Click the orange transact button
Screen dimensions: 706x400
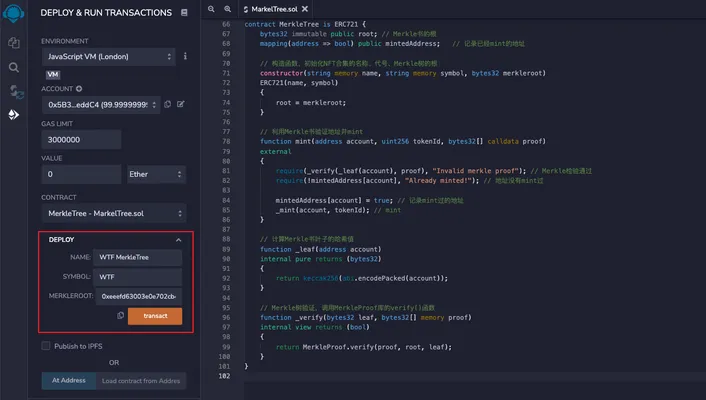(155, 316)
